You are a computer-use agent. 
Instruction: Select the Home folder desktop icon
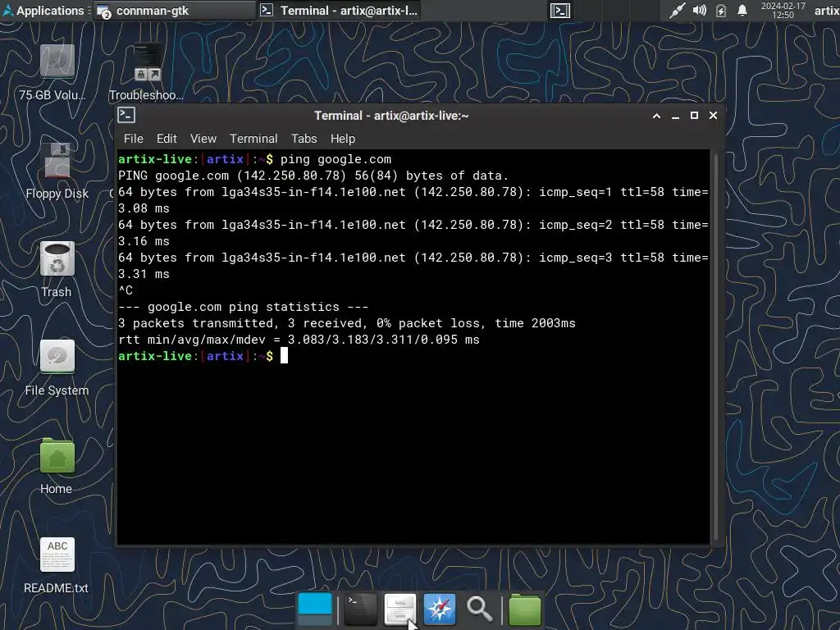pyautogui.click(x=57, y=466)
